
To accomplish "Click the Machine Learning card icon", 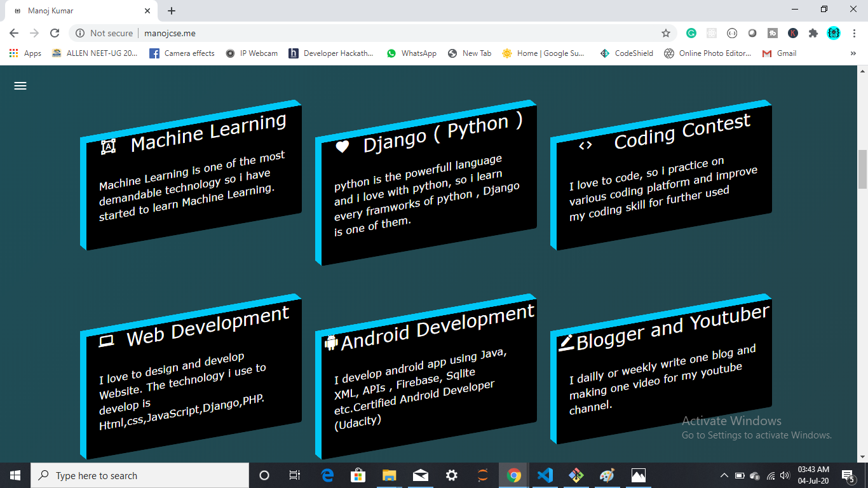I will tap(109, 147).
